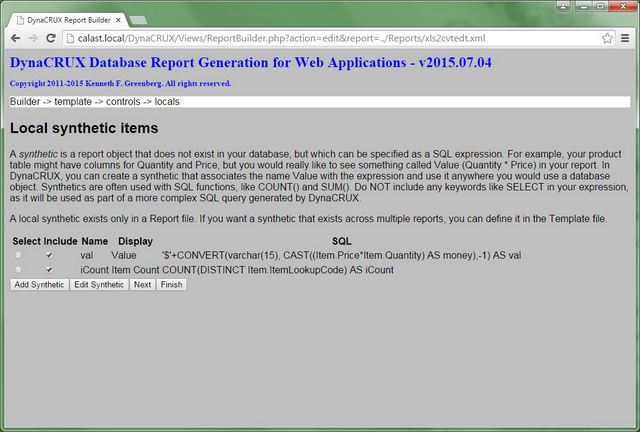Image resolution: width=640 pixels, height=432 pixels.
Task: Click the browser forward arrow
Action: tap(33, 38)
